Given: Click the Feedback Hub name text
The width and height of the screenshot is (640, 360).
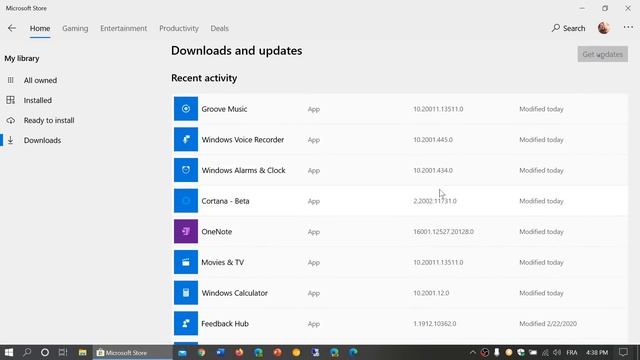Looking at the screenshot, I should [x=225, y=324].
